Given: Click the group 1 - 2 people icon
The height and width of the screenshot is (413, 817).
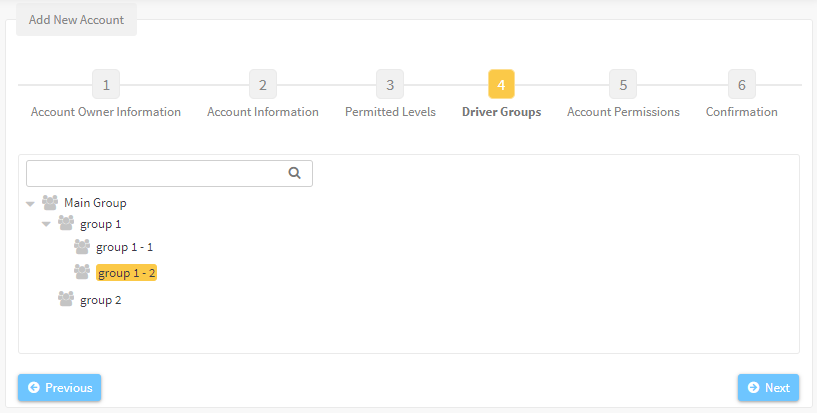Looking at the screenshot, I should coord(82,272).
